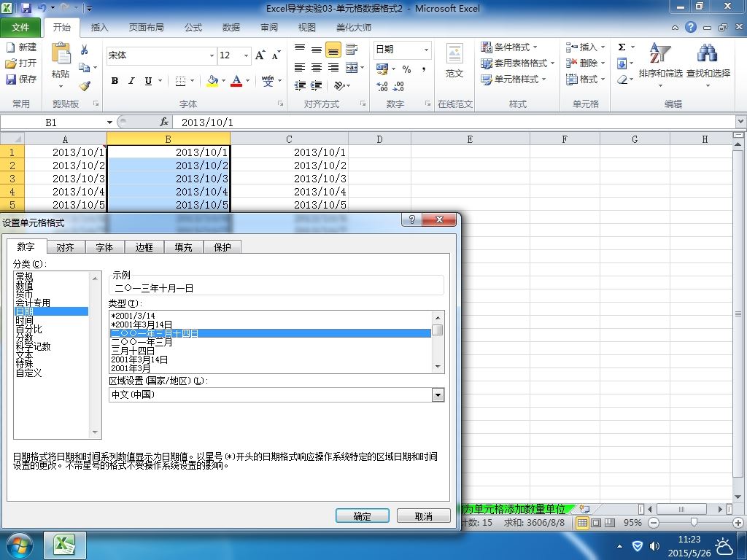Switch to the 对齐 dialog tab
The width and height of the screenshot is (747, 560).
[x=65, y=247]
